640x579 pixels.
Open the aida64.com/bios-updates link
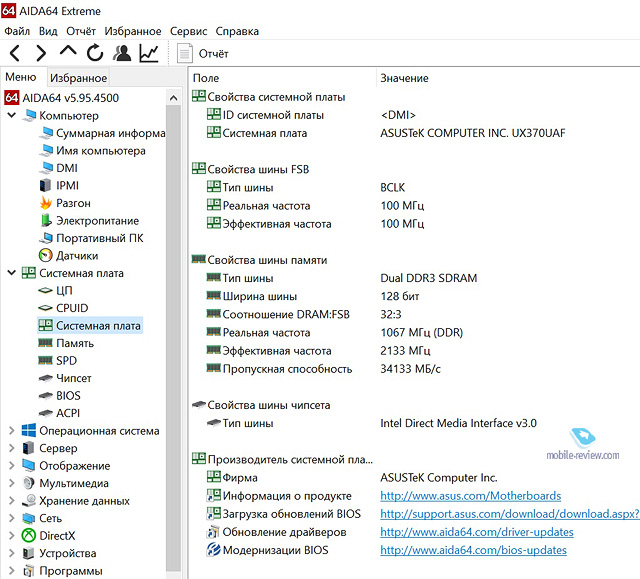coord(473,550)
